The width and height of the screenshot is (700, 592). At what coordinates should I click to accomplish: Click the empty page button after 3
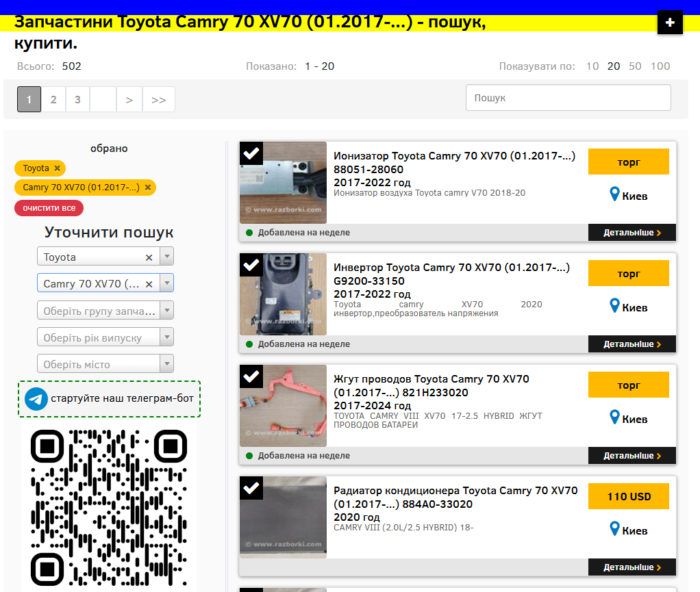click(103, 99)
